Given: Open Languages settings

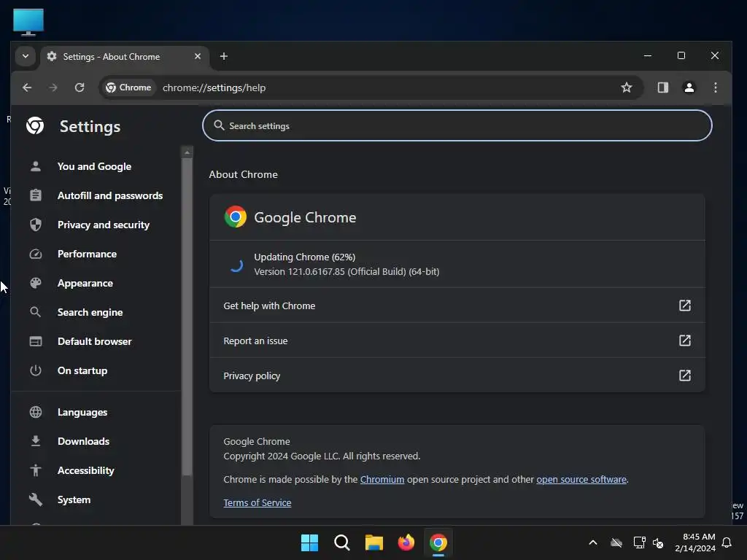Looking at the screenshot, I should tap(82, 413).
